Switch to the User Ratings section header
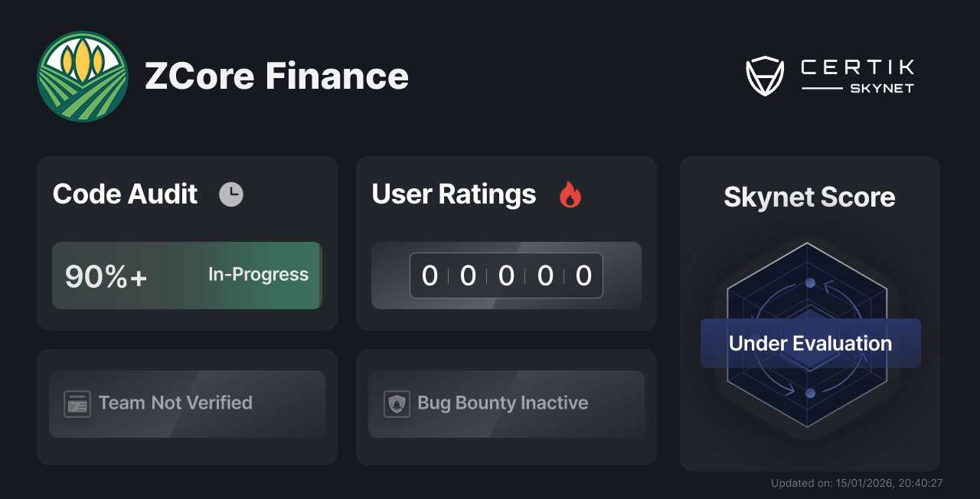 pyautogui.click(x=453, y=195)
